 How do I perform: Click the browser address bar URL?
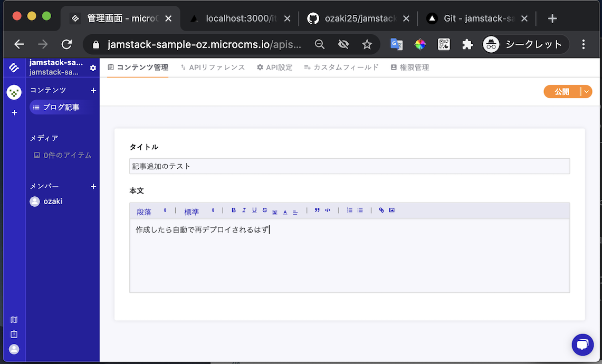204,44
